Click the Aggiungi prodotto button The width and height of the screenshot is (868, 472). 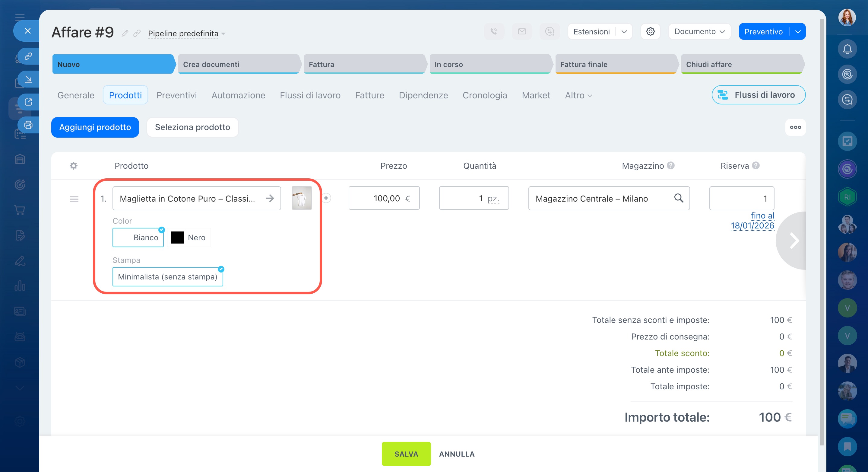(95, 127)
